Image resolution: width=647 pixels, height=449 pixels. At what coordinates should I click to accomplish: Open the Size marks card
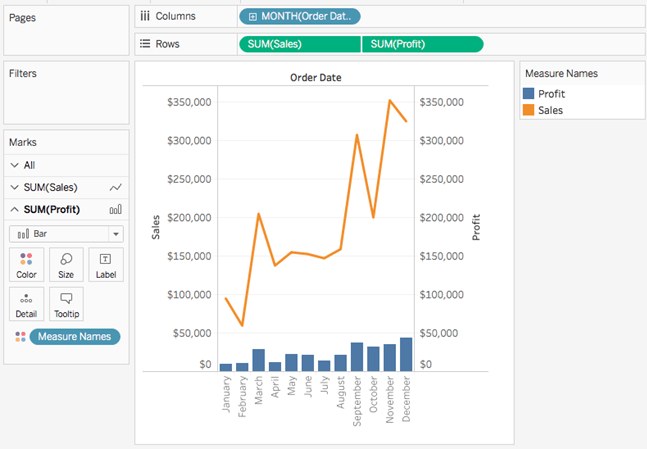click(66, 264)
